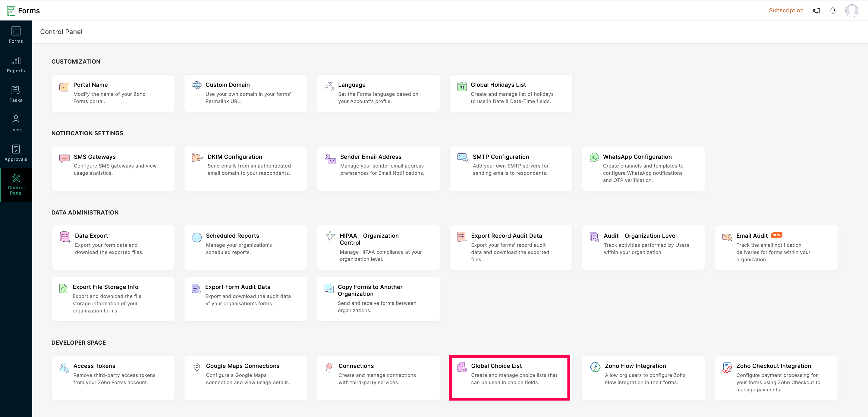868x417 pixels.
Task: Open the Subscription link
Action: click(786, 11)
